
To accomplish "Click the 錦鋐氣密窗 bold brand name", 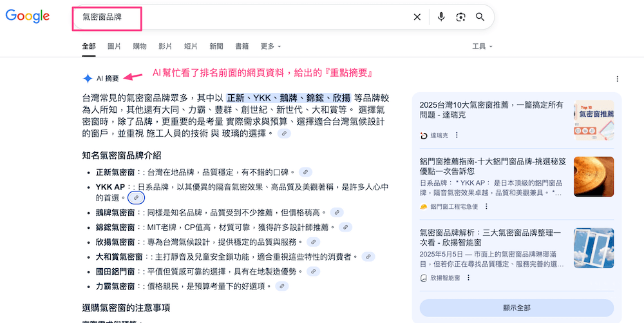I will (115, 228).
